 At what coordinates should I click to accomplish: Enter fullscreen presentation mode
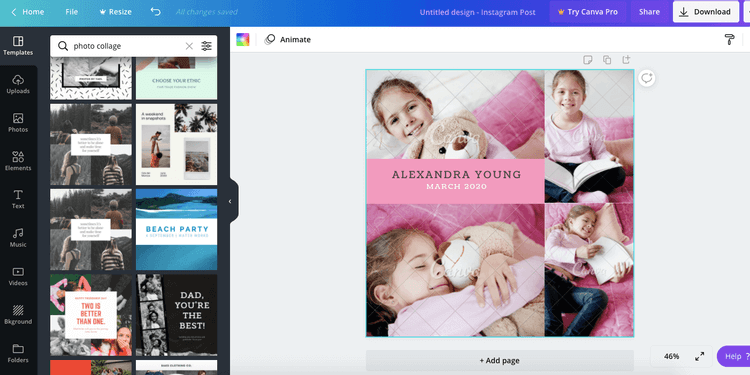click(x=699, y=356)
